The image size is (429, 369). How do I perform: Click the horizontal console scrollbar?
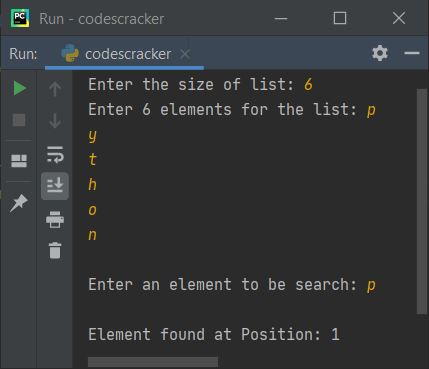click(x=153, y=362)
